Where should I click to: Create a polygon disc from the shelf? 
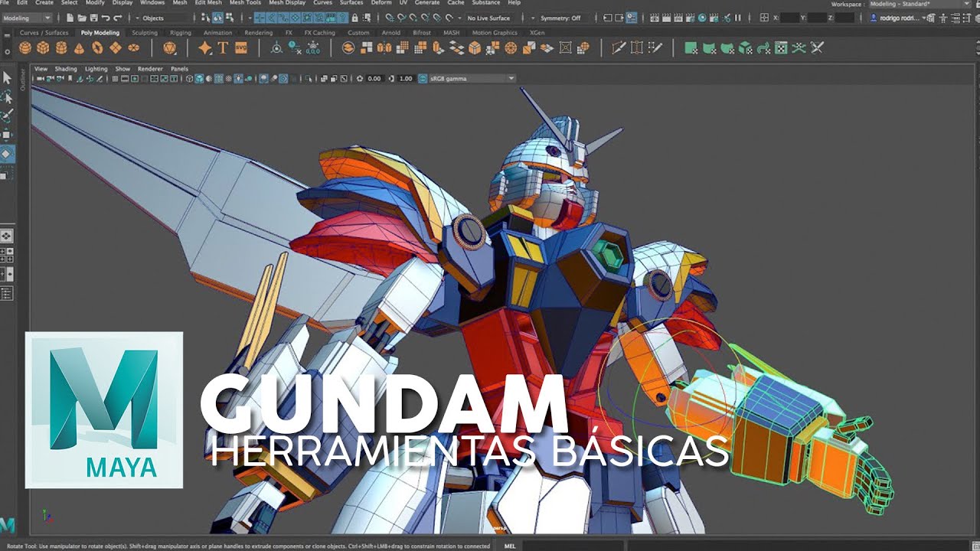point(134,48)
